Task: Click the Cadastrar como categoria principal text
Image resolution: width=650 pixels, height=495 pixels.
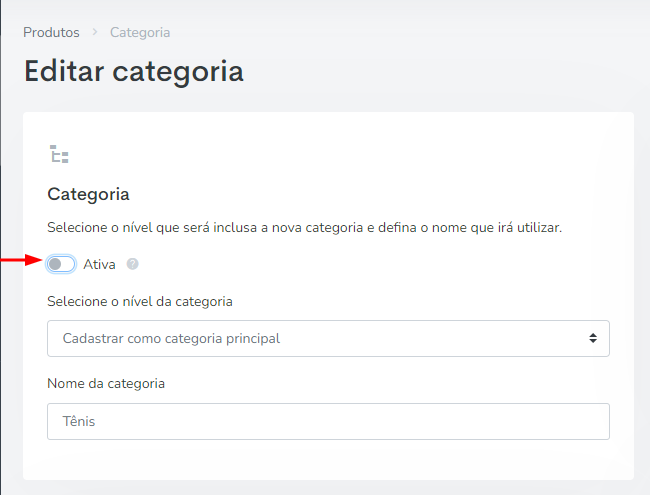Action: (171, 338)
